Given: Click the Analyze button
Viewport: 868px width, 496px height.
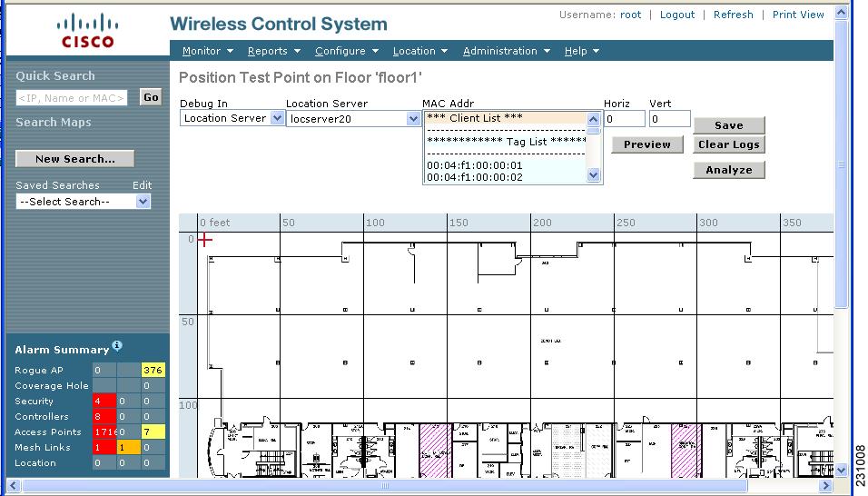Looking at the screenshot, I should click(x=728, y=170).
